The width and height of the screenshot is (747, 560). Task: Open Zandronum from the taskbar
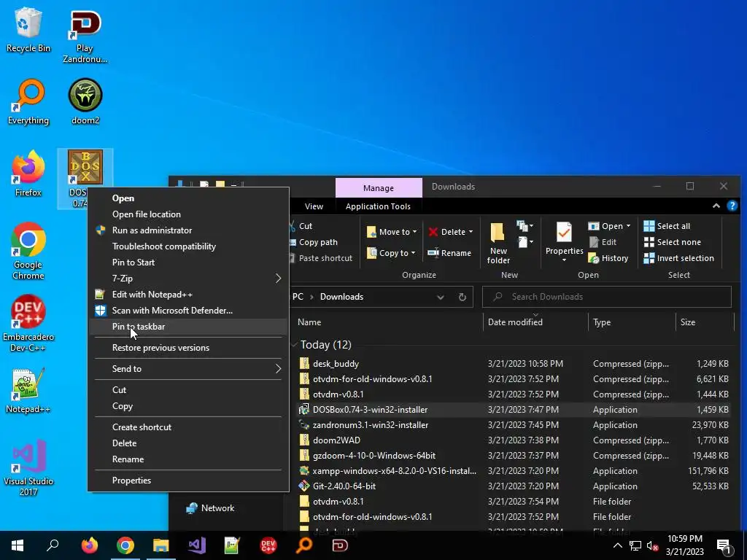coord(340,545)
